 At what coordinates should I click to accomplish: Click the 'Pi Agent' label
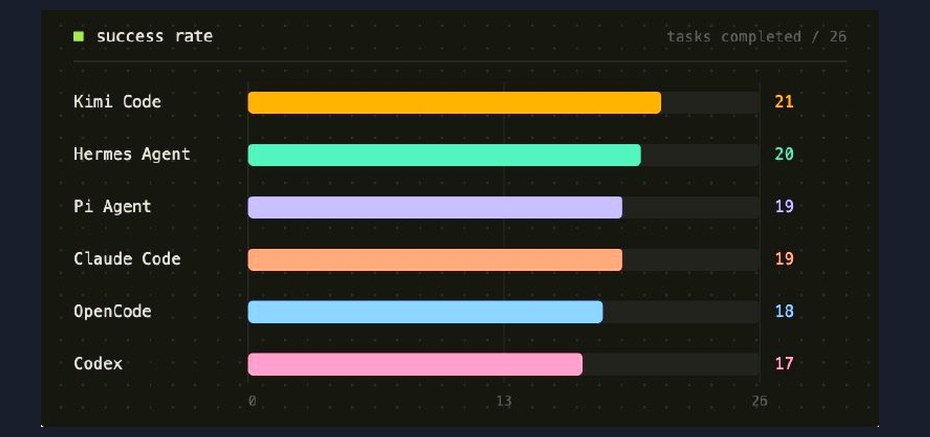pos(112,206)
